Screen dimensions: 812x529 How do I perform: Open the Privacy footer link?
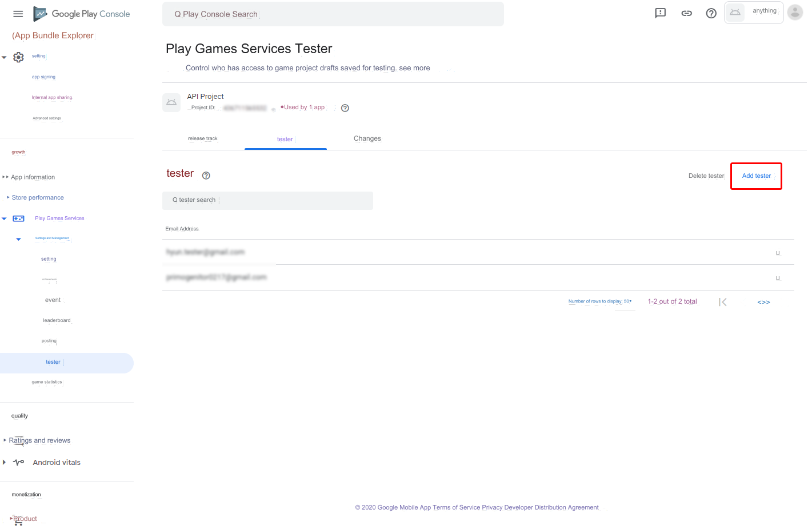tap(492, 507)
